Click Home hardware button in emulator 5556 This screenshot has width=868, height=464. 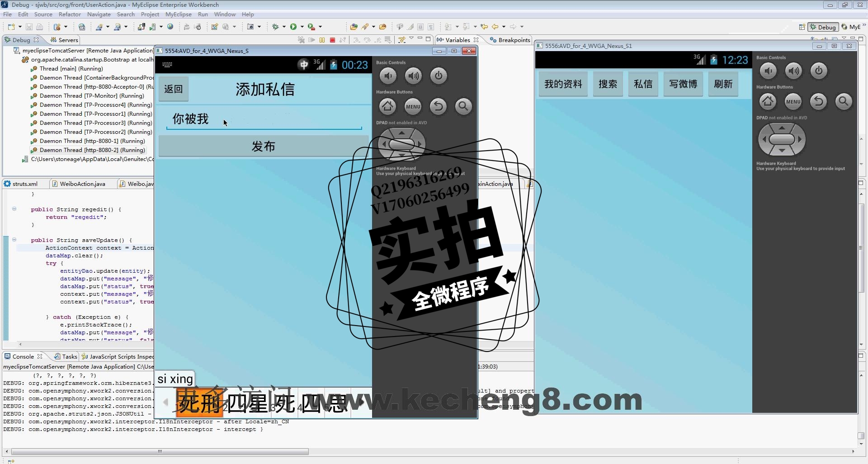[768, 101]
